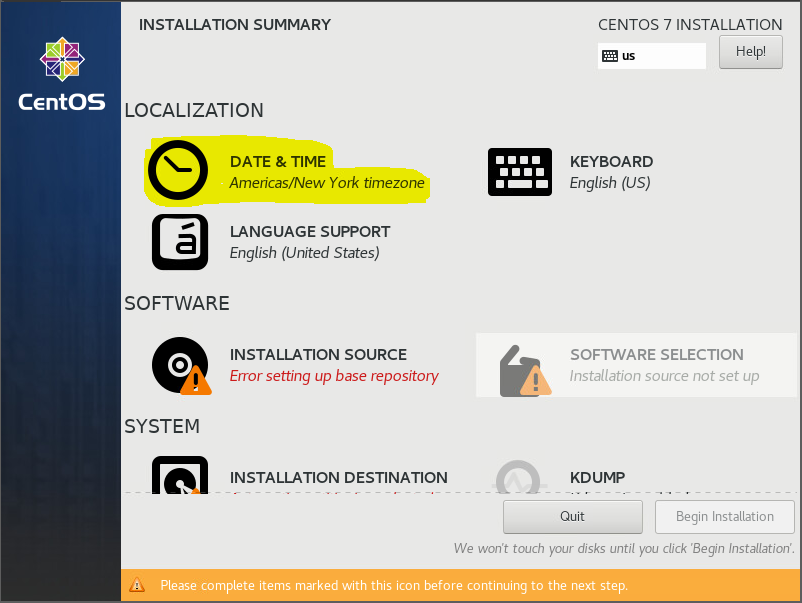Click the Quit button
802x603 pixels.
pos(572,516)
